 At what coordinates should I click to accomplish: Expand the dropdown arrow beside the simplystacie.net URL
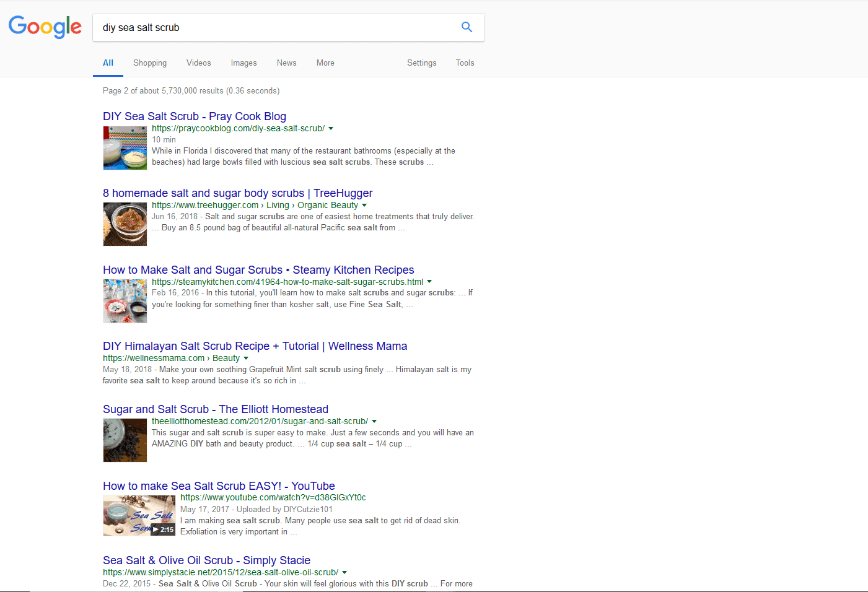[344, 573]
